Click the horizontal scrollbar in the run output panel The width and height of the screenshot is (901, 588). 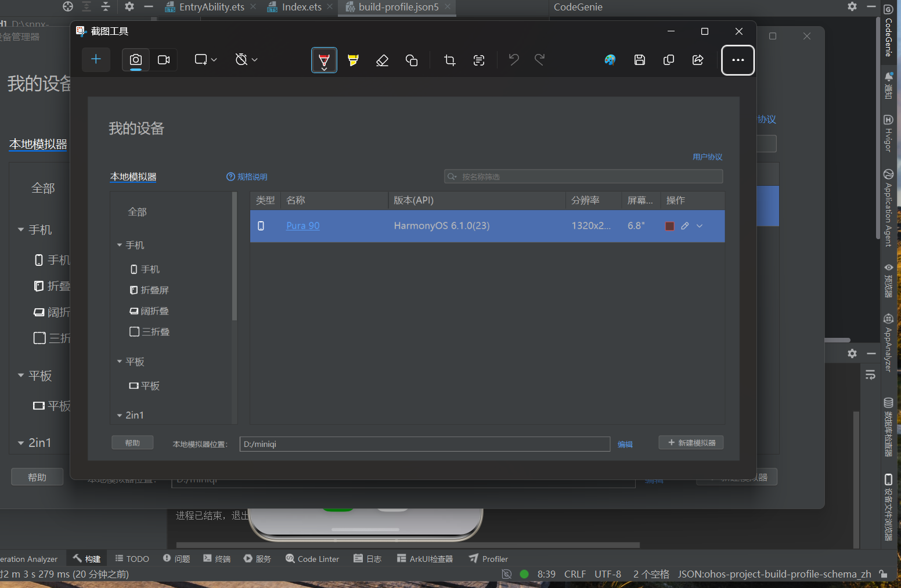click(x=408, y=545)
